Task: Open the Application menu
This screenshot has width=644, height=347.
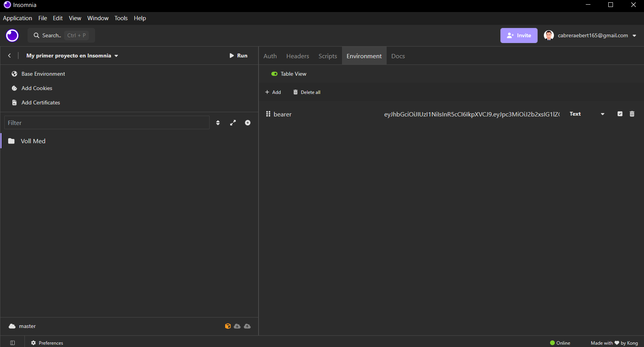Action: (17, 18)
